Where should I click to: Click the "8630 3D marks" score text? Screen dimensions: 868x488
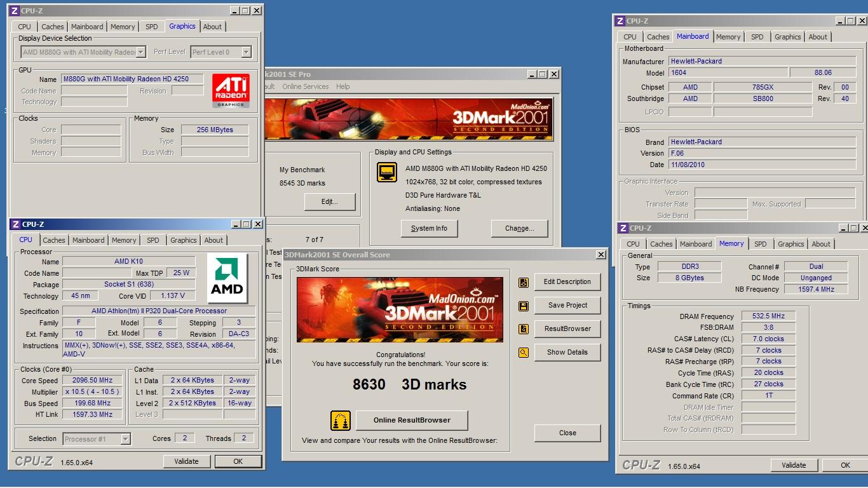(x=409, y=384)
